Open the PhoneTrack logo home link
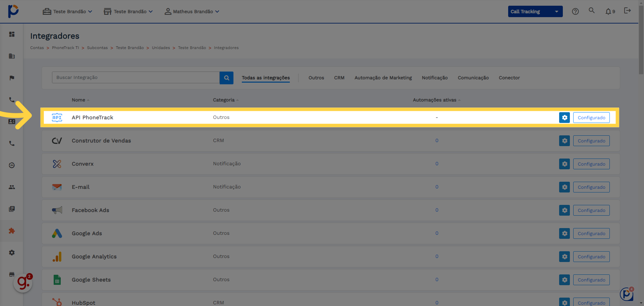 pyautogui.click(x=13, y=11)
